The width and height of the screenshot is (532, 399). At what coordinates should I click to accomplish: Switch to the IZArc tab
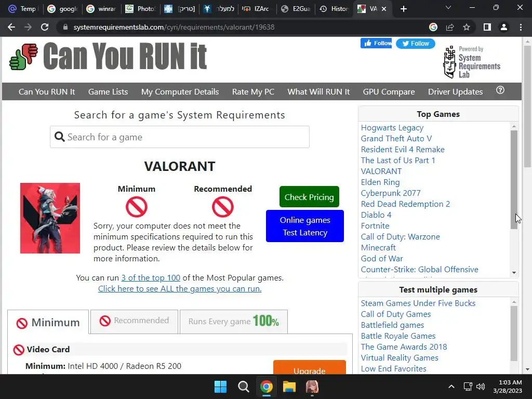point(258,9)
